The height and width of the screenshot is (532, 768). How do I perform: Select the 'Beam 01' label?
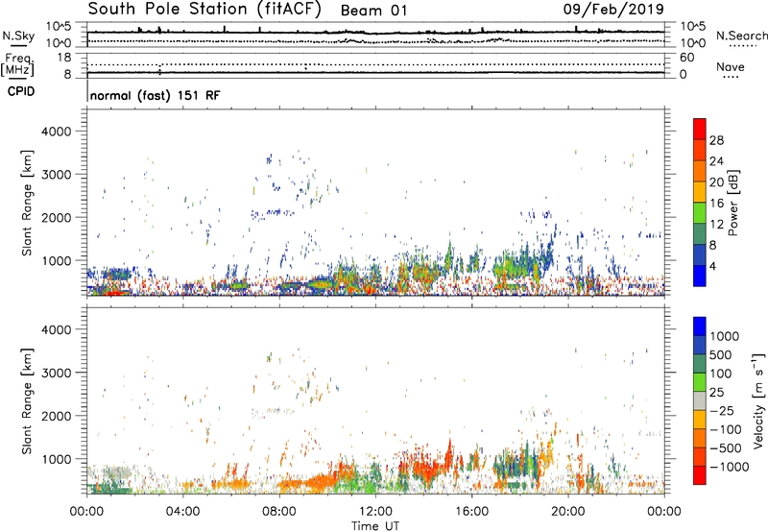373,11
